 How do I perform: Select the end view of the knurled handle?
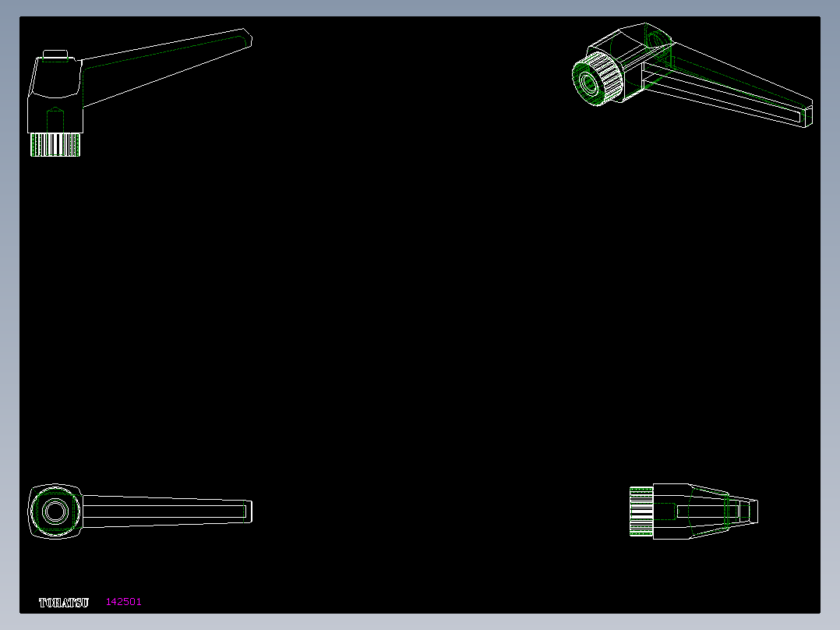694,511
